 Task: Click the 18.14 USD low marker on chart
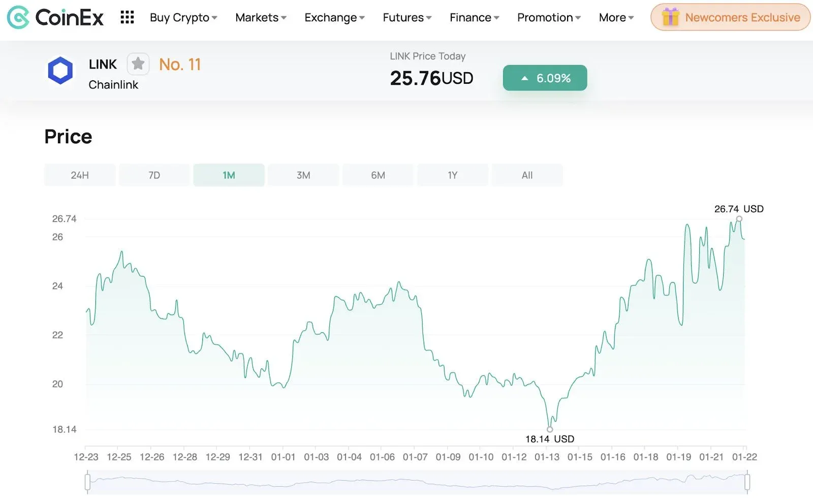[550, 429]
